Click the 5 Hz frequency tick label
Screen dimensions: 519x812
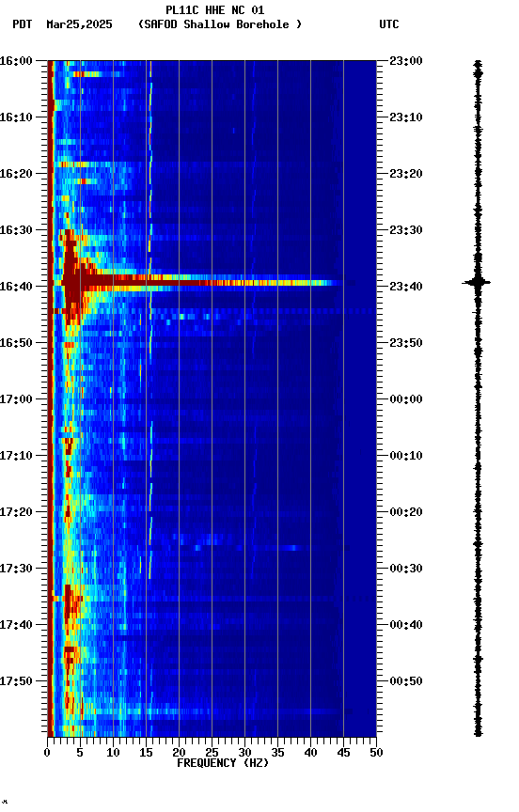(80, 753)
